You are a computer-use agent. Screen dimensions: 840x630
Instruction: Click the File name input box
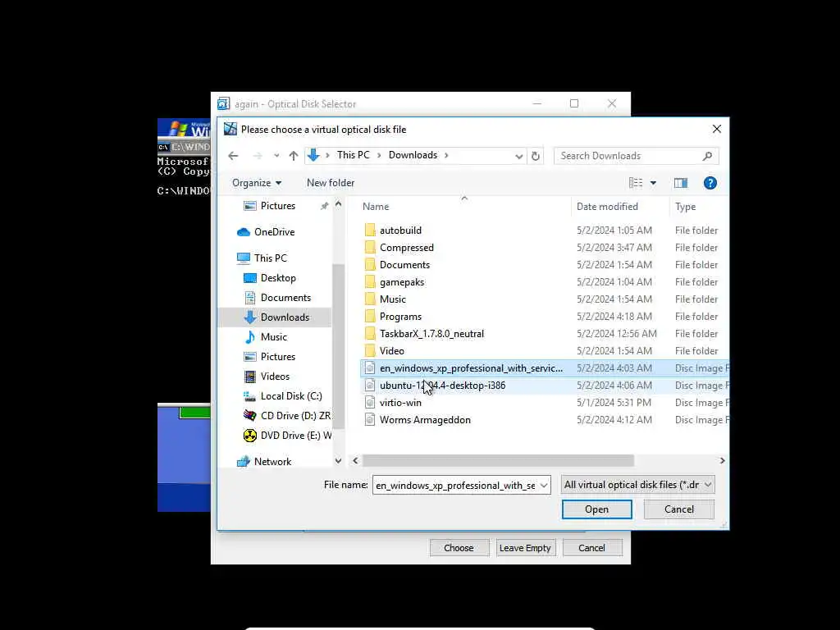click(455, 486)
